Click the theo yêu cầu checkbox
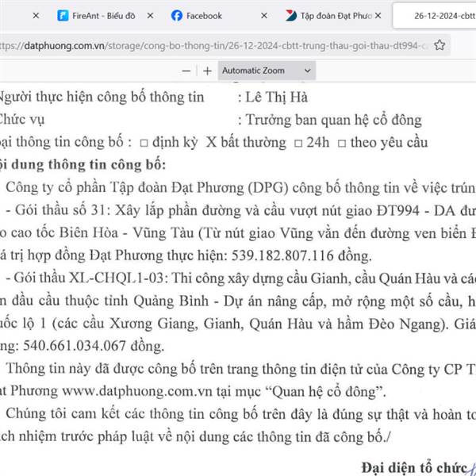The width and height of the screenshot is (476, 476). (342, 143)
